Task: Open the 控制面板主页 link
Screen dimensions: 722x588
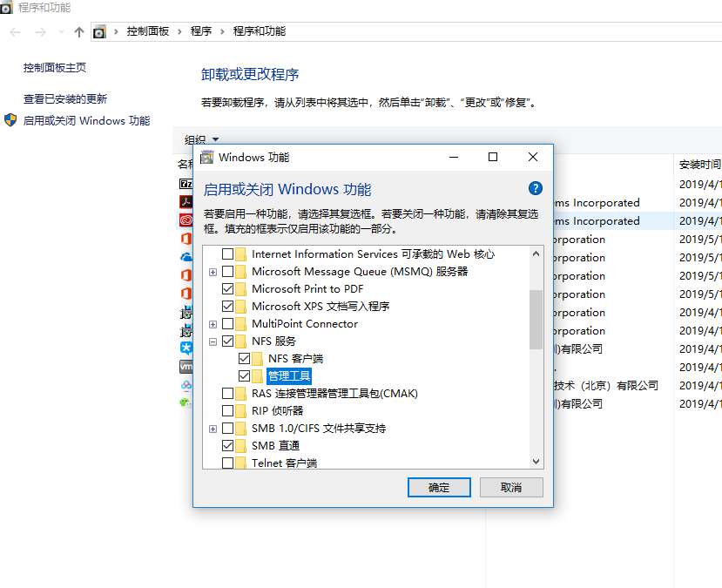Action: tap(55, 68)
